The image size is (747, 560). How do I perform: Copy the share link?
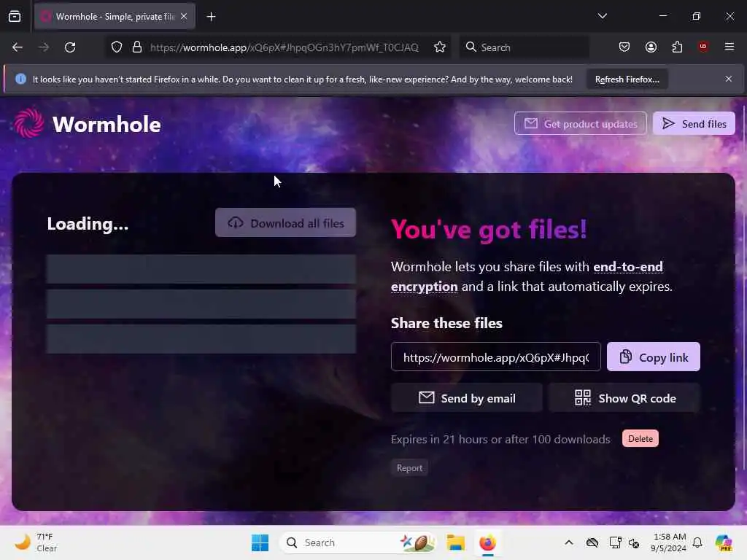point(653,357)
